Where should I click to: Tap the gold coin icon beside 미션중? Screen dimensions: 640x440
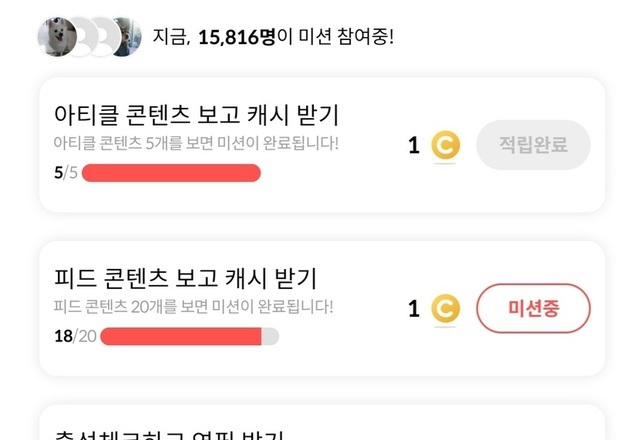pos(445,309)
